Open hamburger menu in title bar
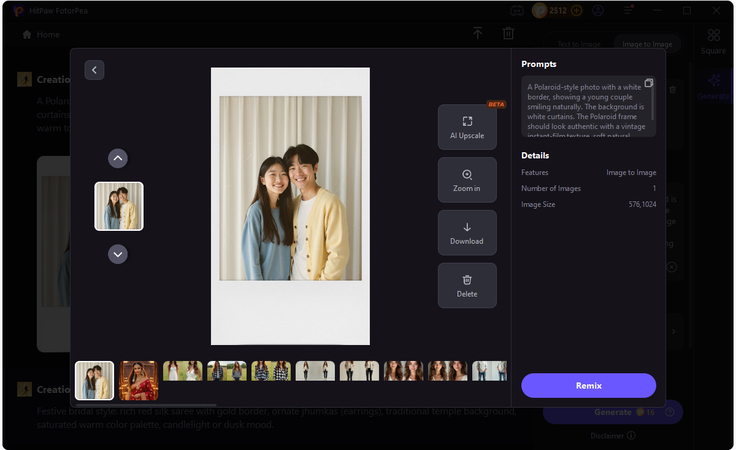This screenshot has width=736, height=450. point(628,10)
